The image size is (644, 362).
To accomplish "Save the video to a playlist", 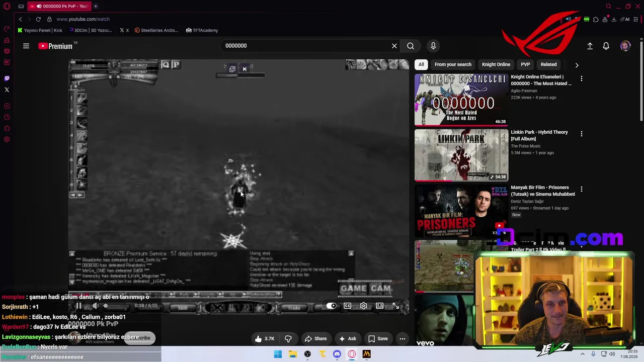I will pyautogui.click(x=378, y=339).
